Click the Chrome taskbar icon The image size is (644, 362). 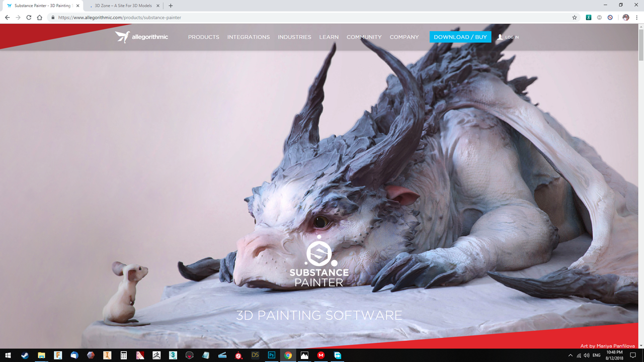288,355
